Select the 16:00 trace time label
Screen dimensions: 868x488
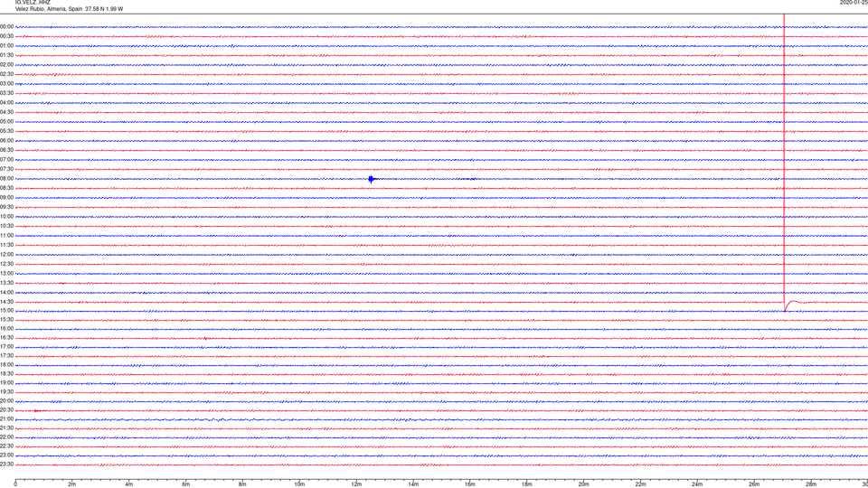6,328
